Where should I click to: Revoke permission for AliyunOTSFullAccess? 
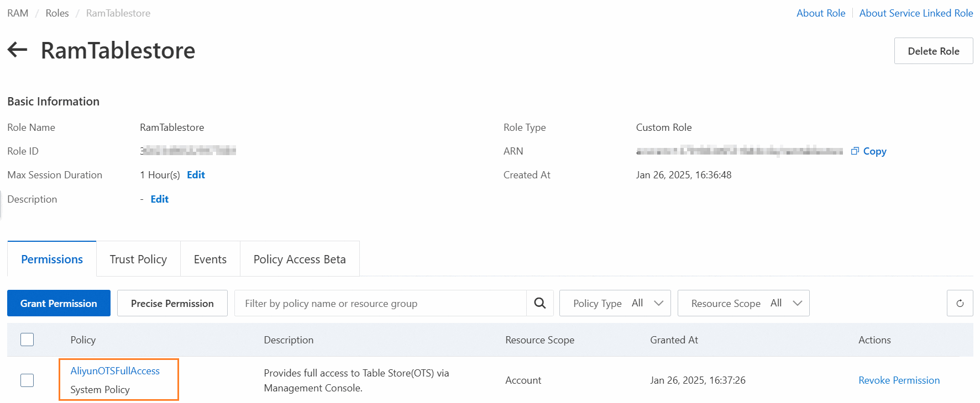[899, 380]
